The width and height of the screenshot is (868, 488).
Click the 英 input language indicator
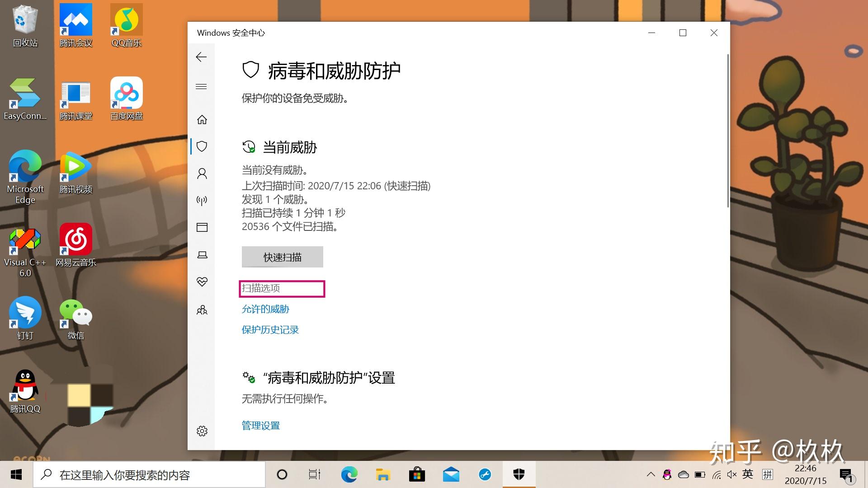748,474
